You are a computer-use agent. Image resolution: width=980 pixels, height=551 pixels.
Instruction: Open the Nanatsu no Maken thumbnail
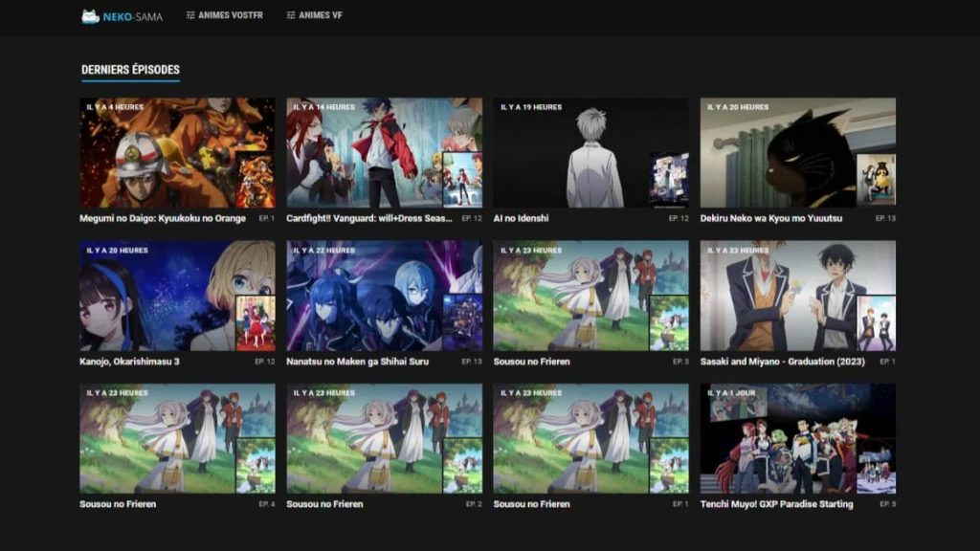point(384,296)
